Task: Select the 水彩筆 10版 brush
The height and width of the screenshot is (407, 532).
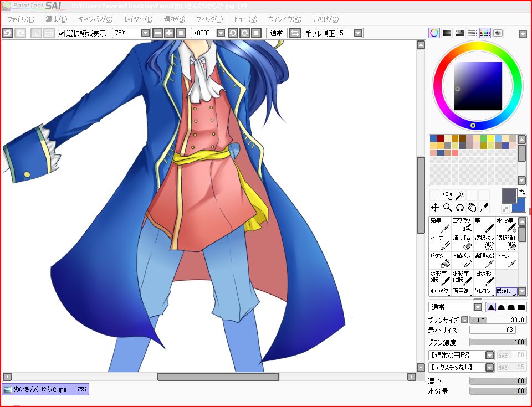Action: pos(462,278)
